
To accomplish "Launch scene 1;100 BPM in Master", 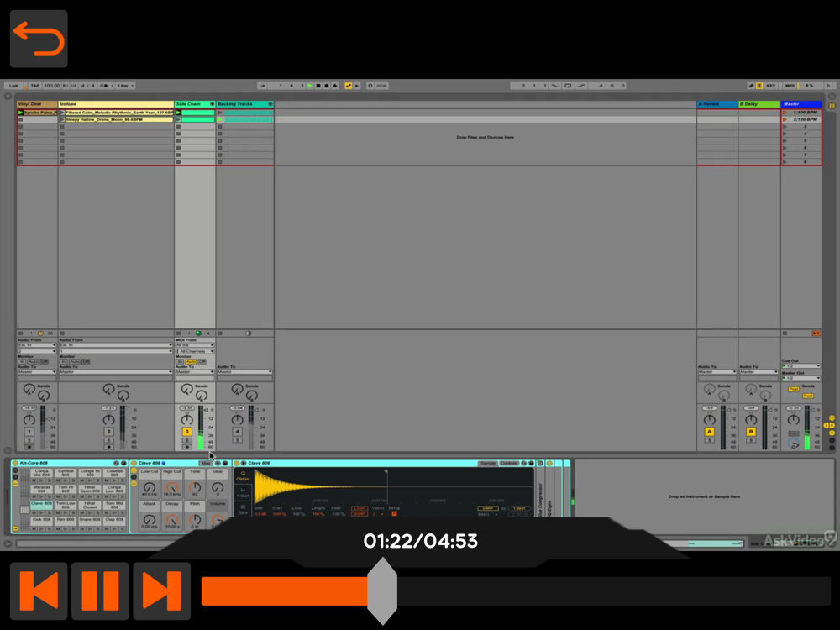I will coord(785,113).
